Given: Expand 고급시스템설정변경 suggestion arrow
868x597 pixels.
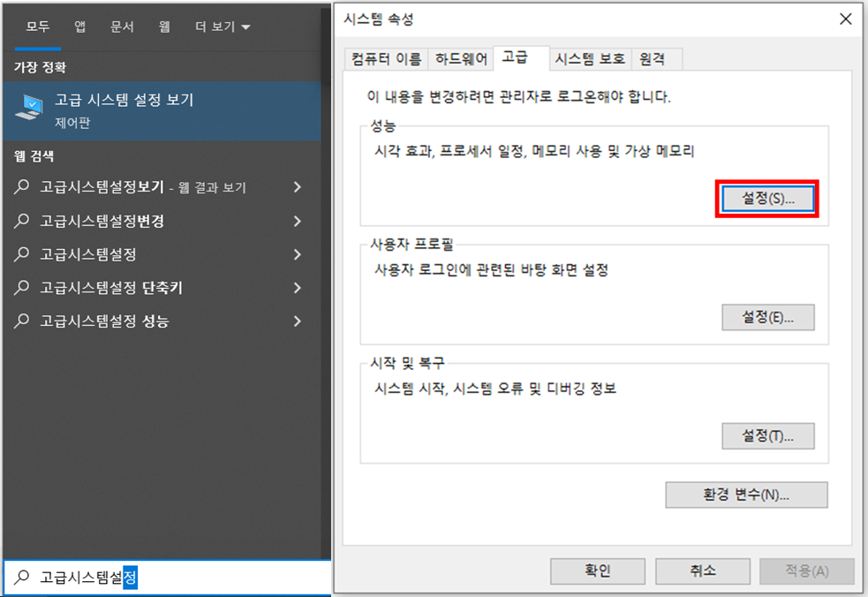Looking at the screenshot, I should [x=298, y=221].
